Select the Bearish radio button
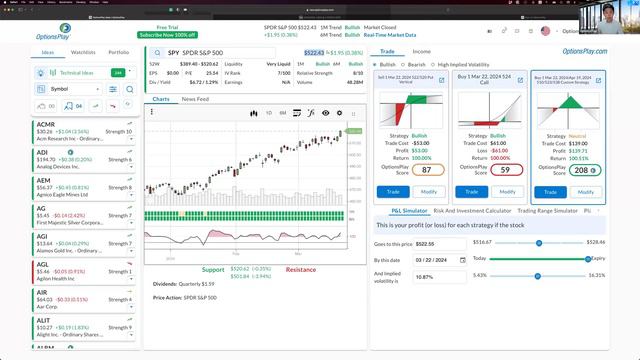Screen dimensions: 640x360 pos(403,64)
